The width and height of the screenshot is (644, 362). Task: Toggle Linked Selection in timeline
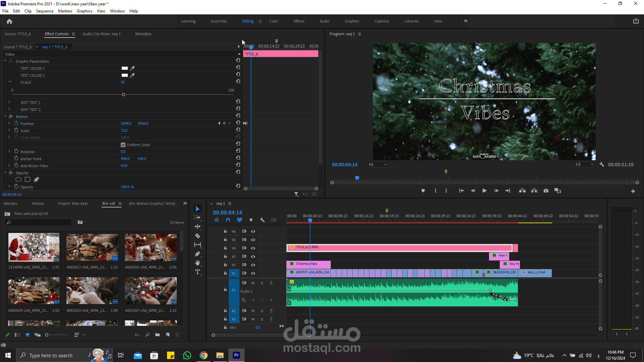pos(239,220)
